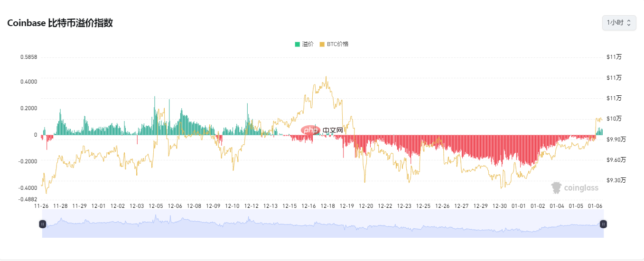The width and height of the screenshot is (644, 261).
Task: Click the $9.30万 label on right axis
Action: coord(616,180)
